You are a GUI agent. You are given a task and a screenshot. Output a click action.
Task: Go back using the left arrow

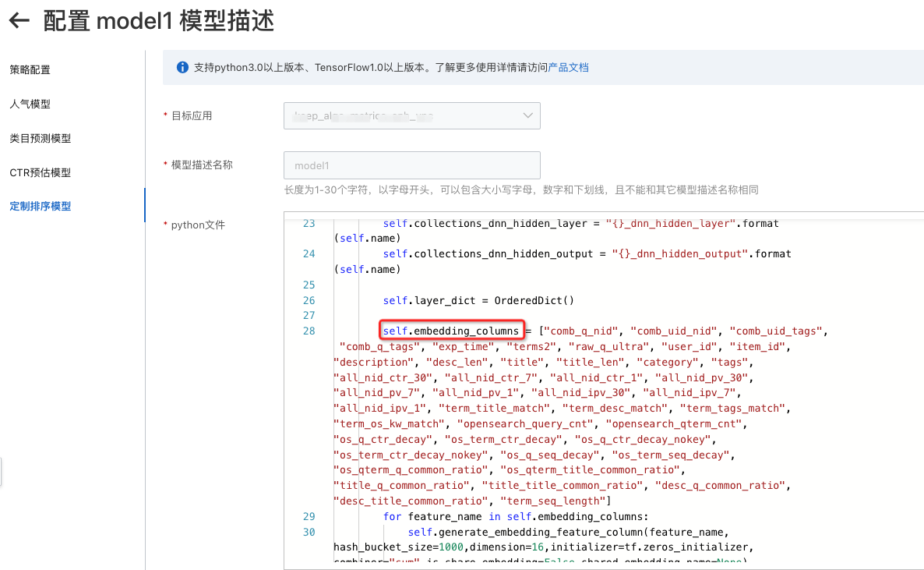(x=19, y=20)
